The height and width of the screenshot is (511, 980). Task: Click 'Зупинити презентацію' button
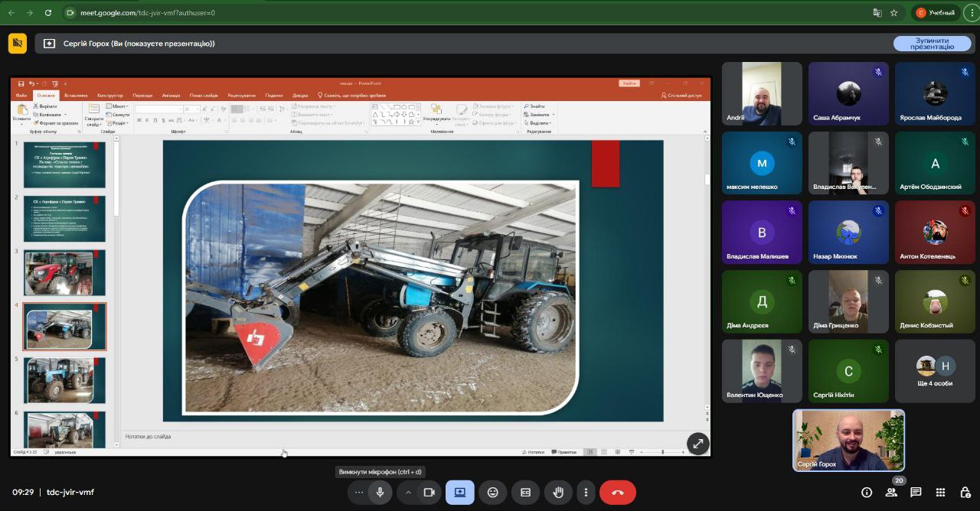pyautogui.click(x=932, y=44)
